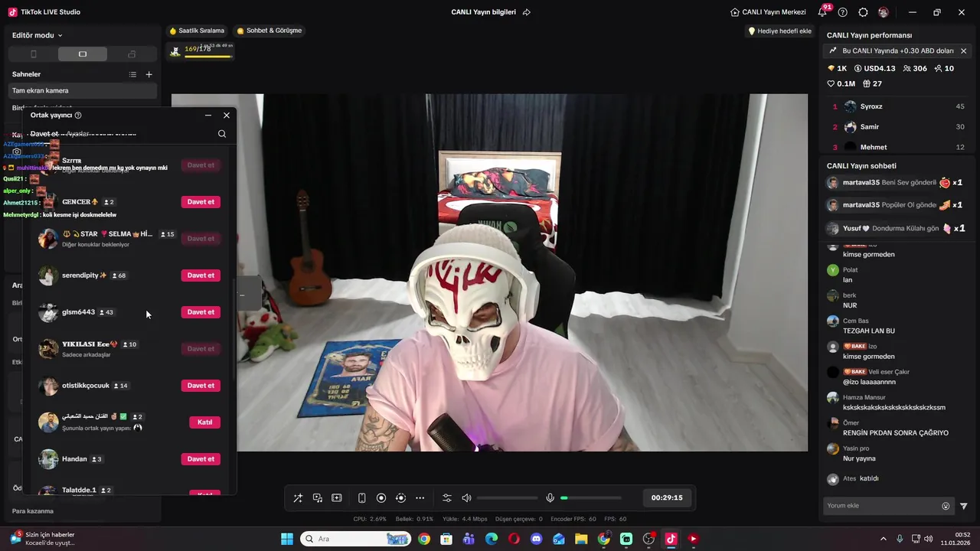Click the Syroxz top viewer row
The image size is (980, 551).
897,106
